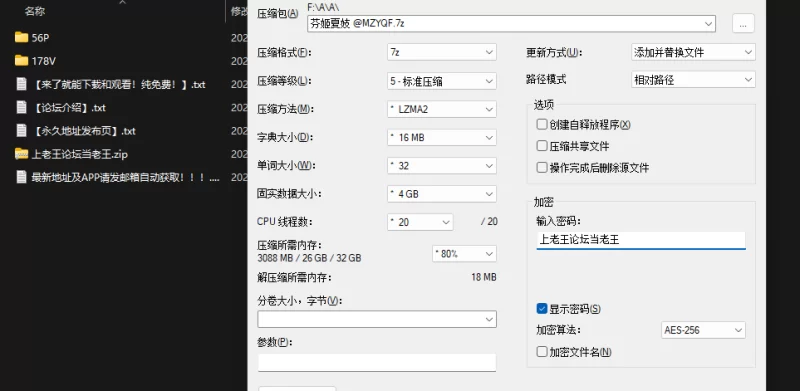Image resolution: width=800 pixels, height=391 pixels.
Task: Click the 参数 parameters input field
Action: [x=377, y=362]
